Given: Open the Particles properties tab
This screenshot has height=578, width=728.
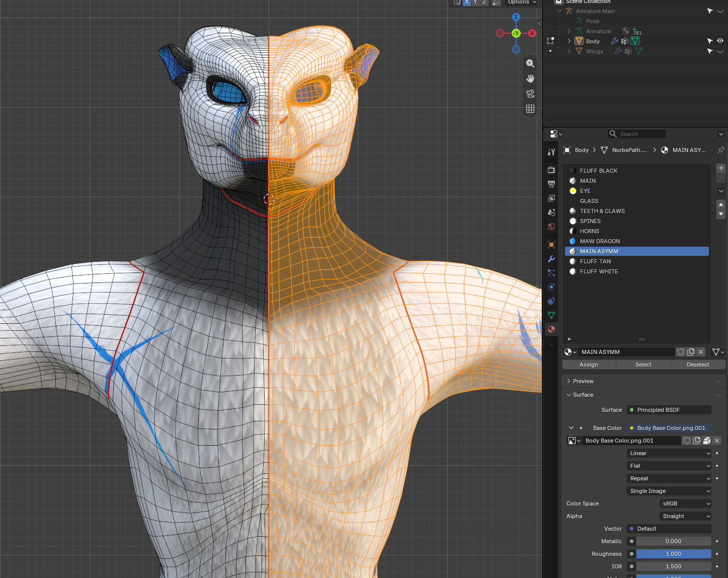Looking at the screenshot, I should (551, 273).
